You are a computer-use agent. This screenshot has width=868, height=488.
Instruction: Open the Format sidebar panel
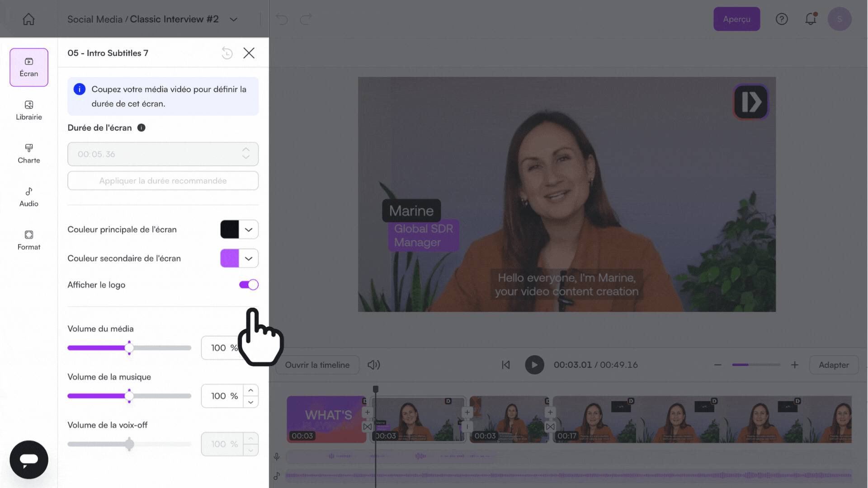point(28,240)
